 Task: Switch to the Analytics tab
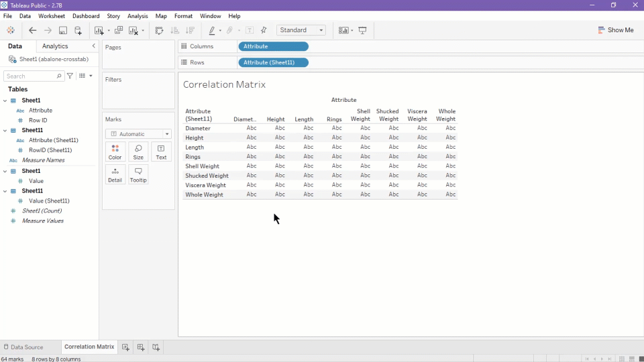click(55, 46)
